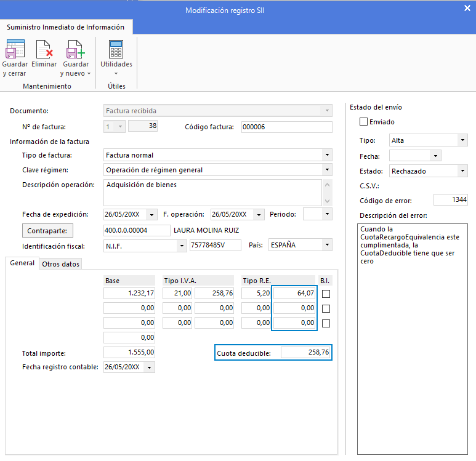Click the Contraparte button
Image resolution: width=476 pixels, height=461 pixels.
tap(47, 231)
